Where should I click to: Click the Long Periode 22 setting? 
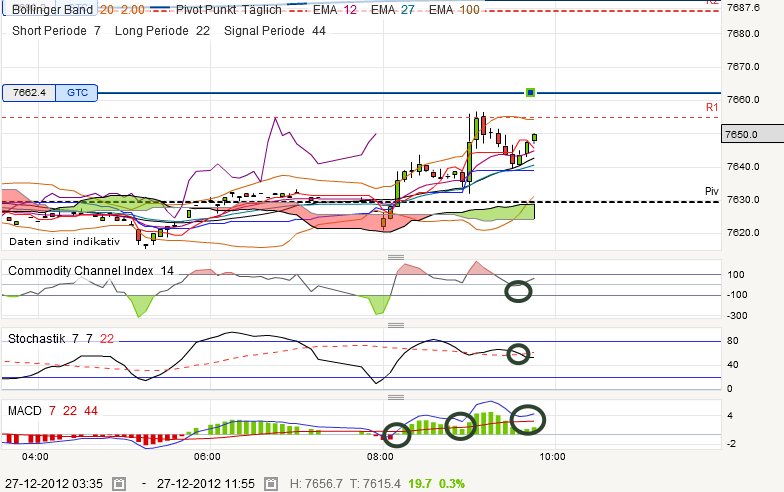[x=162, y=31]
